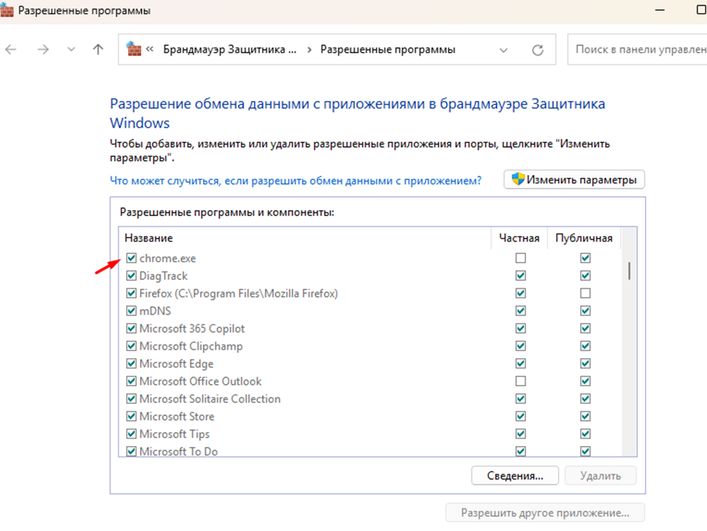This screenshot has height=531, width=707.
Task: Select Microsoft Solitaire Collection row
Action: click(x=210, y=399)
